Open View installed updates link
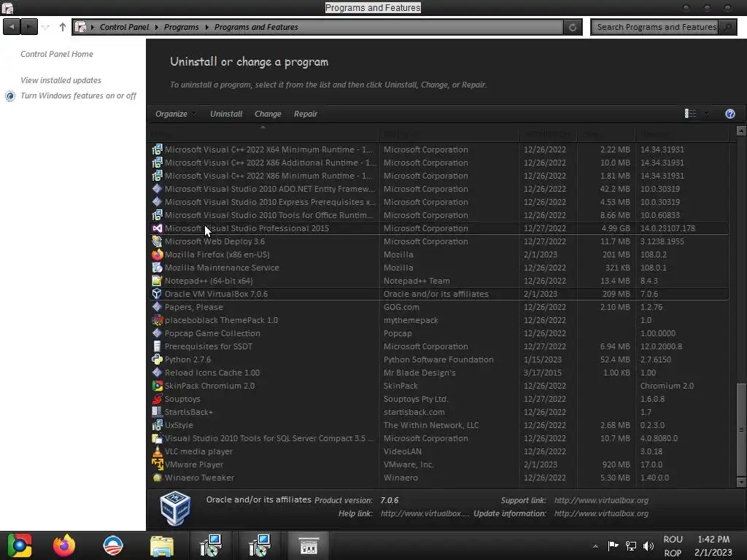The image size is (747, 560). [x=61, y=80]
